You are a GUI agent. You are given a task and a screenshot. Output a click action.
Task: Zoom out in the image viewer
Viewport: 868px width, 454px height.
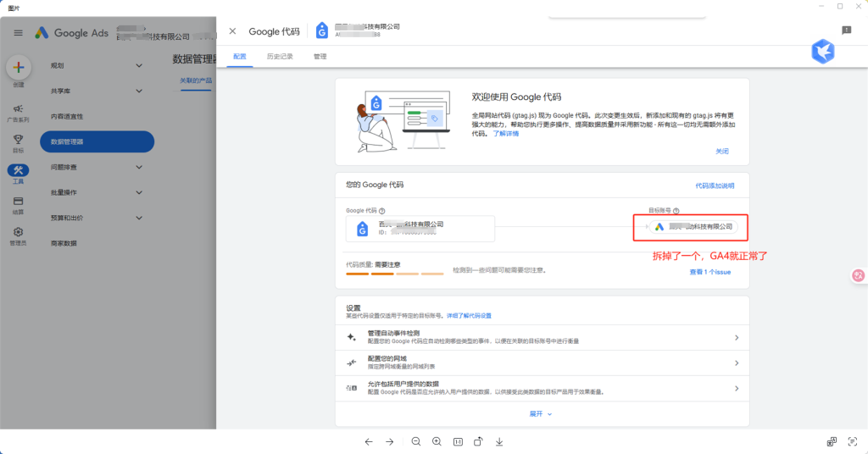click(416, 442)
